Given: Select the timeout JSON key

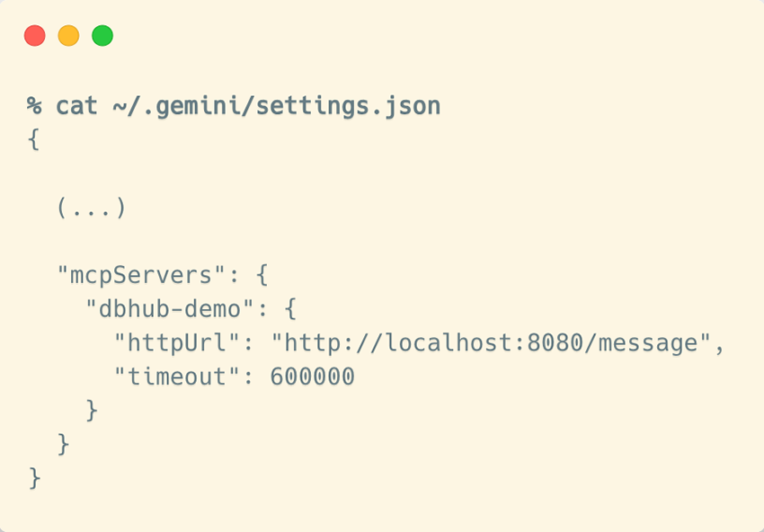Looking at the screenshot, I should pyautogui.click(x=175, y=377).
